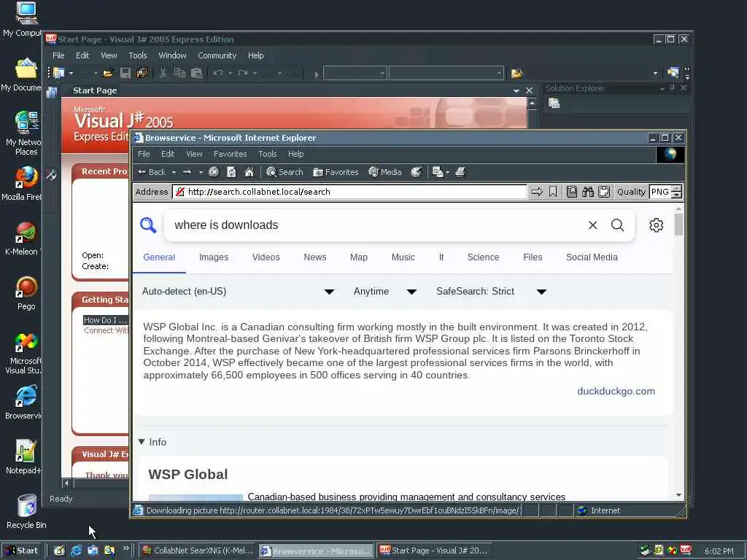Switch to the Map tab
Image resolution: width=747 pixels, height=560 pixels.
click(x=359, y=257)
